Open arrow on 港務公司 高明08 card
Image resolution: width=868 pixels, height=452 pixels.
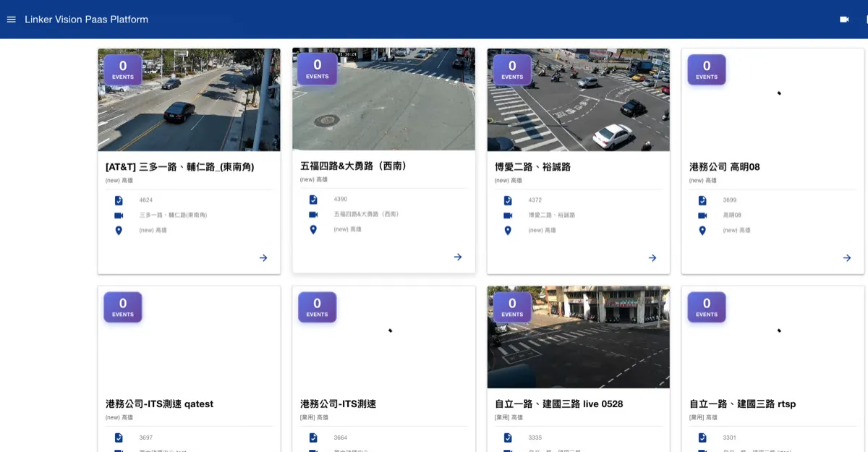(x=847, y=257)
